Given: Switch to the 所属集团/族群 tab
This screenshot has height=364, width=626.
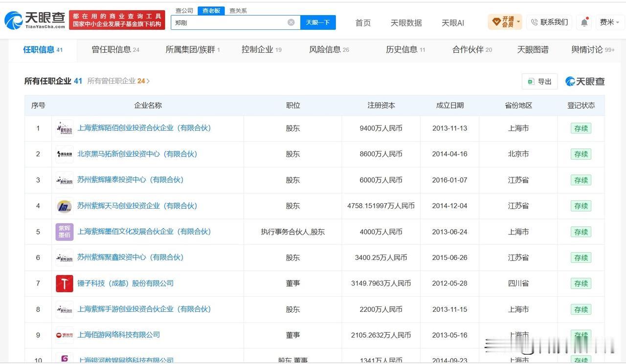Looking at the screenshot, I should (193, 49).
